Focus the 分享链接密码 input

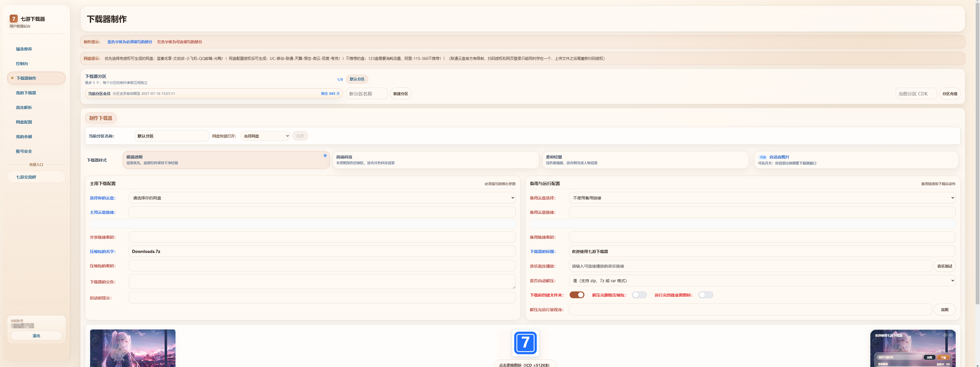point(322,237)
